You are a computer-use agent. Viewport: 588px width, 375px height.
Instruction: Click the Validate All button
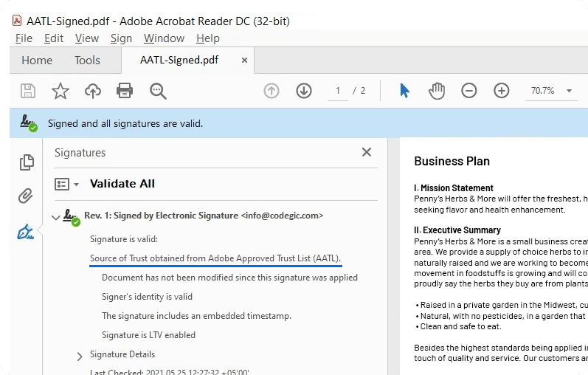(x=122, y=184)
